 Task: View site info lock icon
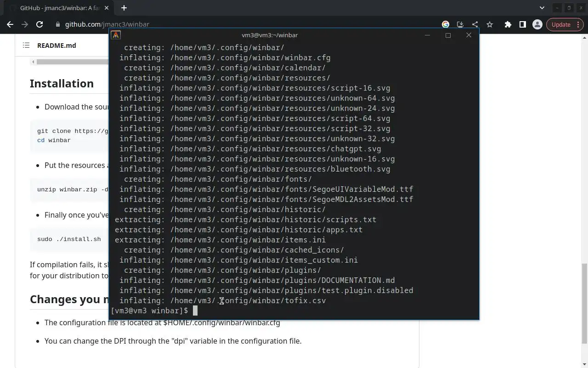pos(58,24)
